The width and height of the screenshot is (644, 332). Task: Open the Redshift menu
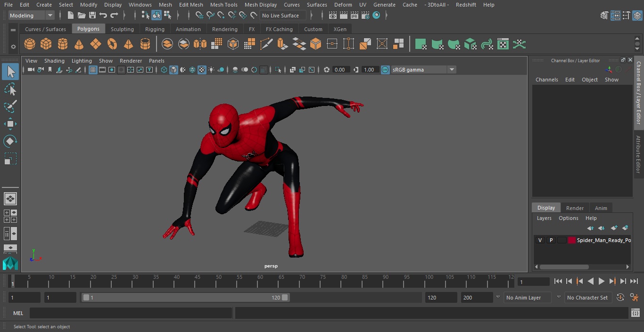[466, 5]
